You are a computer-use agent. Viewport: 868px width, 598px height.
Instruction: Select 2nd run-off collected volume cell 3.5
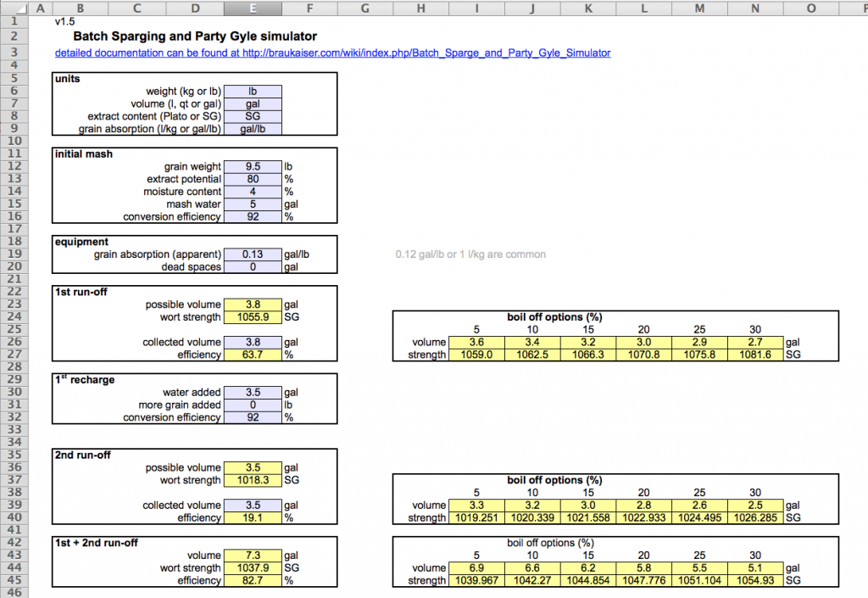(253, 506)
